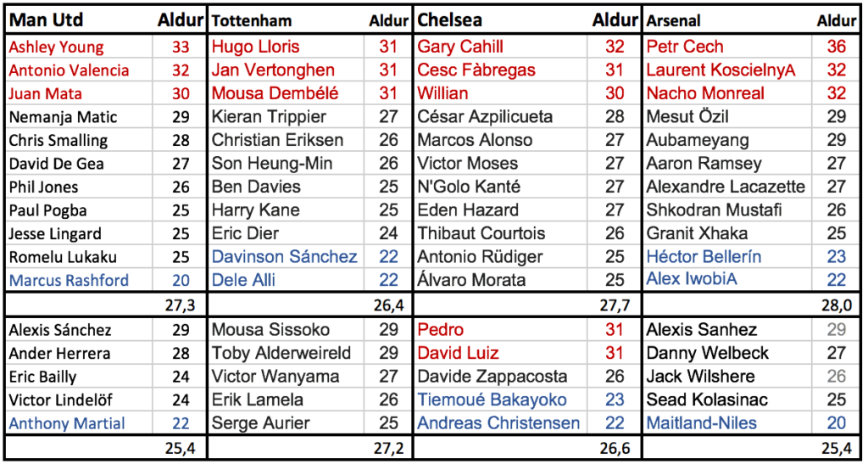The image size is (868, 464).
Task: Click the Arsenal header cell
Action: tap(726, 20)
